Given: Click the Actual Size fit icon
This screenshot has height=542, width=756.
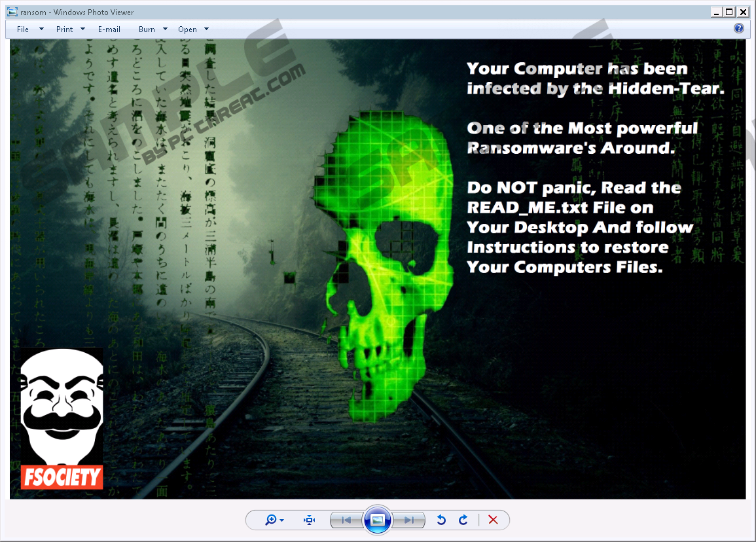Looking at the screenshot, I should click(310, 520).
